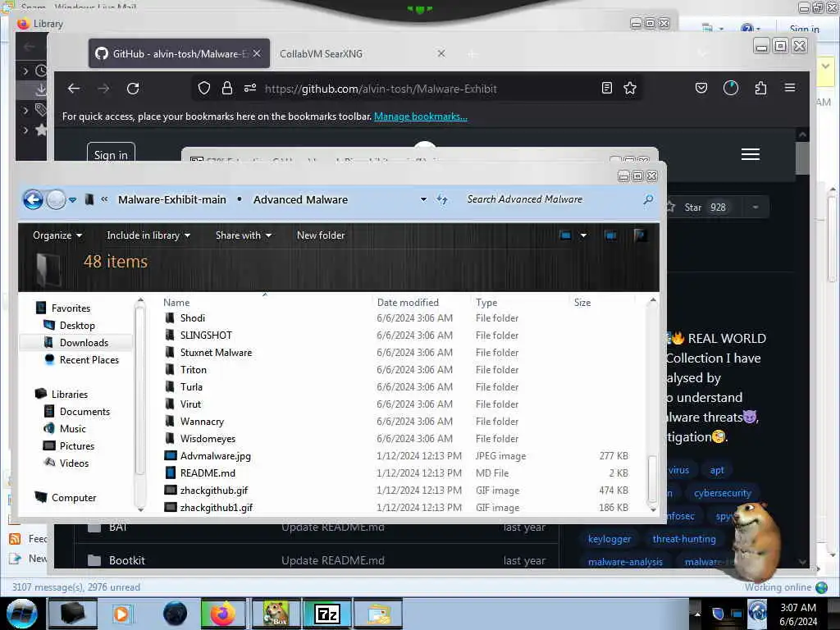The width and height of the screenshot is (840, 630).
Task: Open Firefox hamburger application menu
Action: [x=790, y=88]
